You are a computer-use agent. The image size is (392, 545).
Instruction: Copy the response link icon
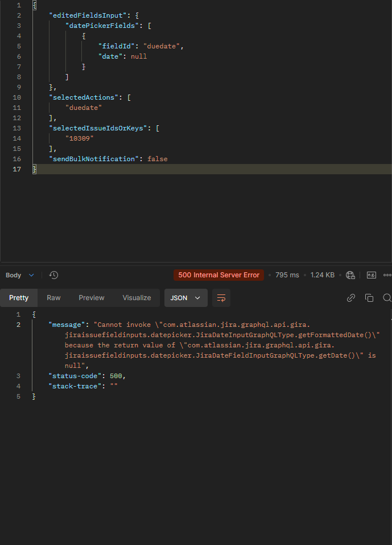(351, 298)
